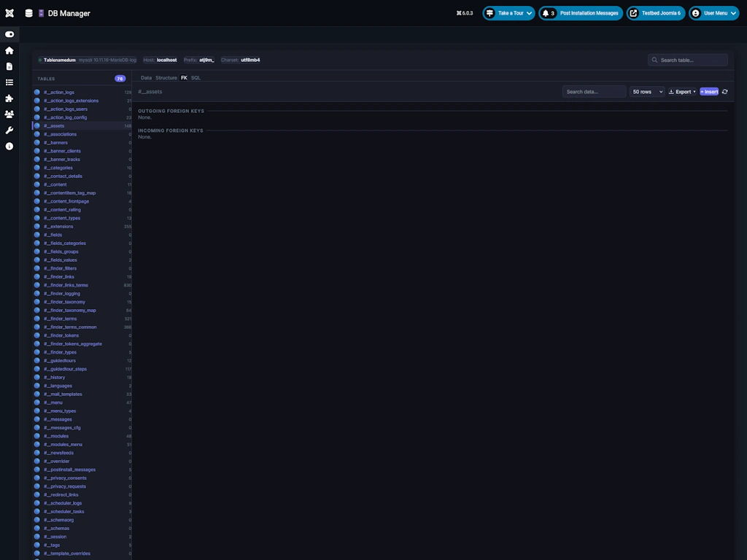Click the database icon beside DB Manager
Image resolution: width=747 pixels, height=560 pixels.
[28, 13]
